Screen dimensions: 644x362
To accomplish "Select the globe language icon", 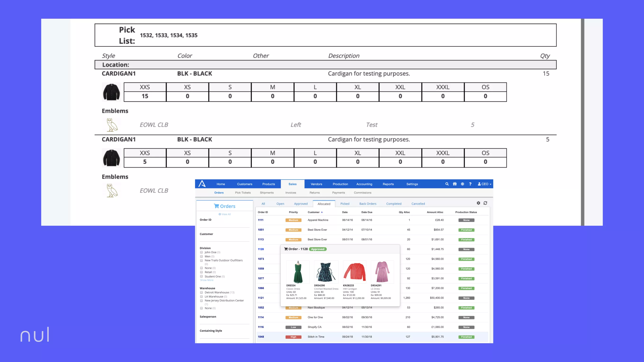I will 462,184.
